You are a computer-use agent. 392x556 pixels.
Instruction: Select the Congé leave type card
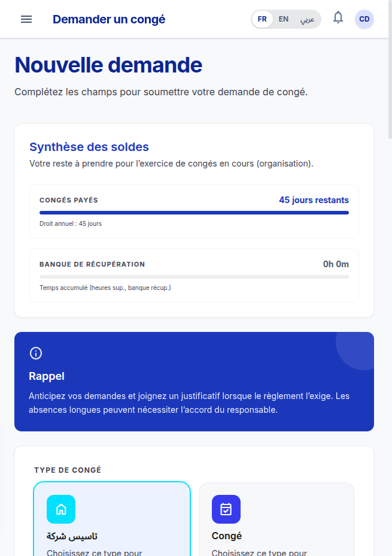(x=276, y=519)
